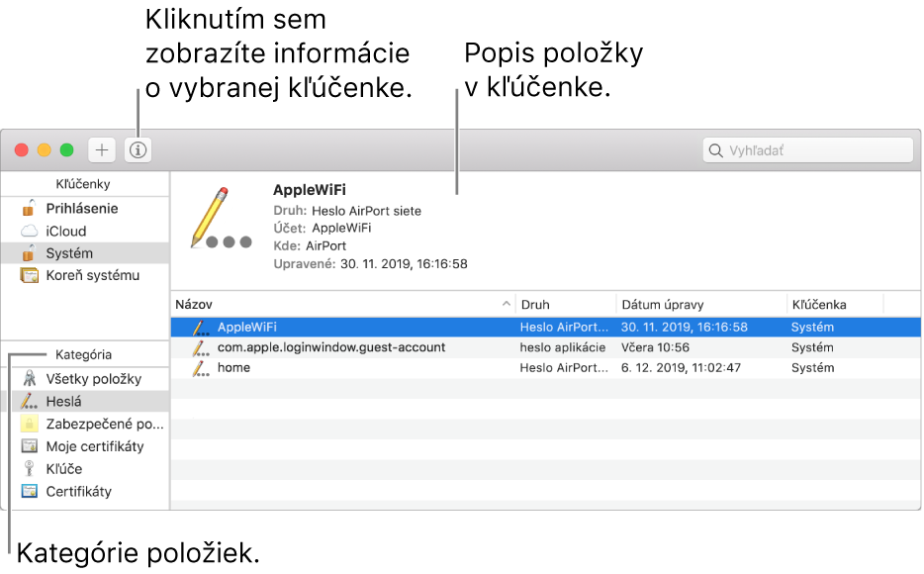Click the key icon beside Kľúče

tap(29, 468)
